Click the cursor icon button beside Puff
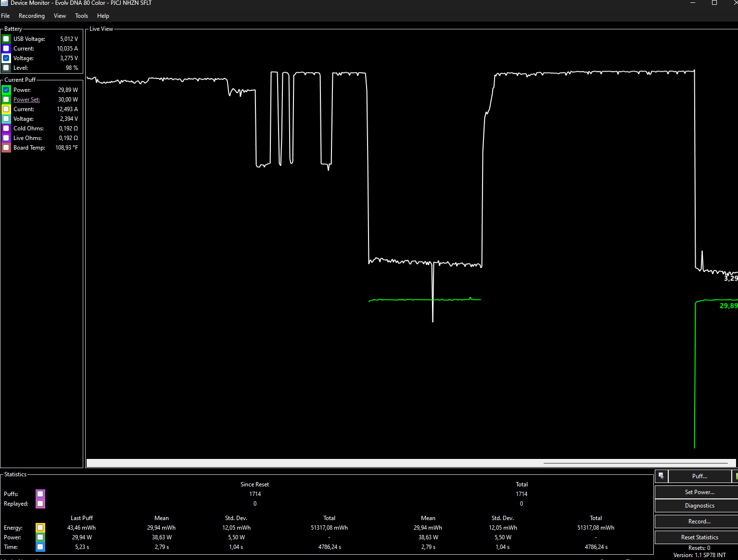This screenshot has width=738, height=560. point(661,476)
